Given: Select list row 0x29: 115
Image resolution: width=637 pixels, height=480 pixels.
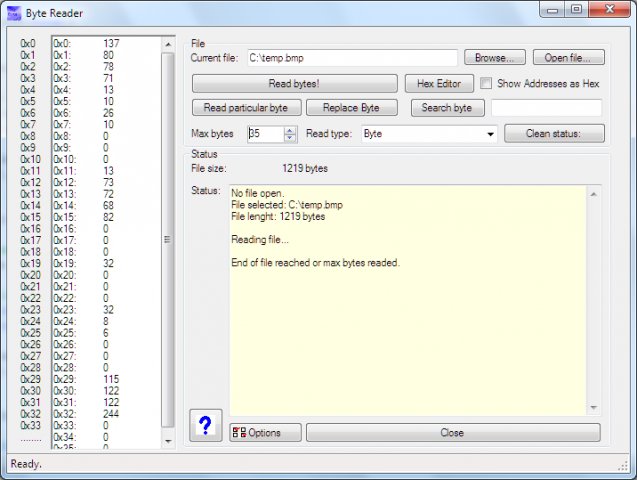Looking at the screenshot, I should (107, 379).
